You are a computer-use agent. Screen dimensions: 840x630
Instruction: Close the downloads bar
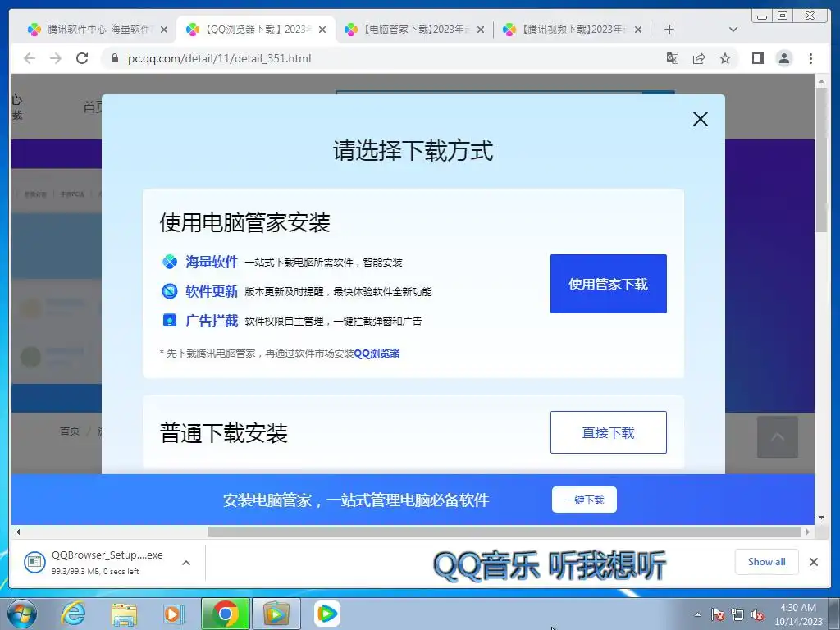coord(813,562)
